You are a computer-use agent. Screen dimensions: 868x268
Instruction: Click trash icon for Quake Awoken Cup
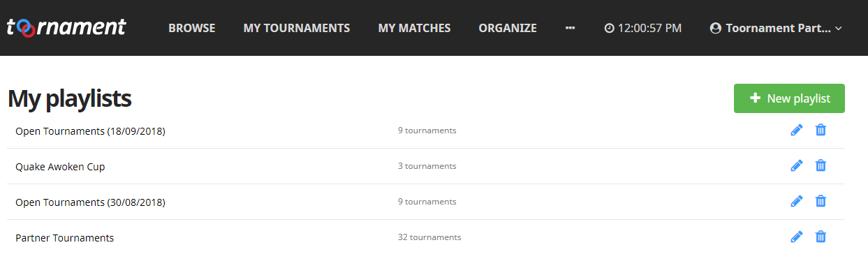[x=821, y=165]
